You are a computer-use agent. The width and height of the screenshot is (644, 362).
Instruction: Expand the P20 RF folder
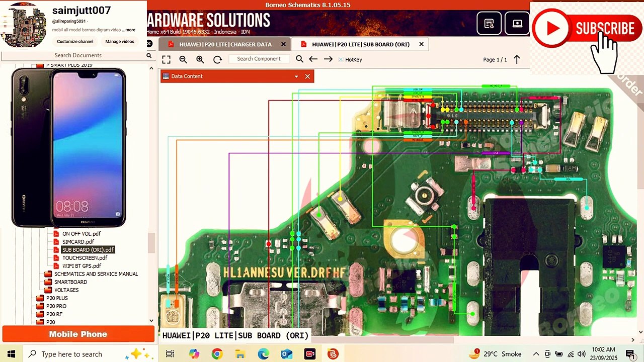(54, 314)
